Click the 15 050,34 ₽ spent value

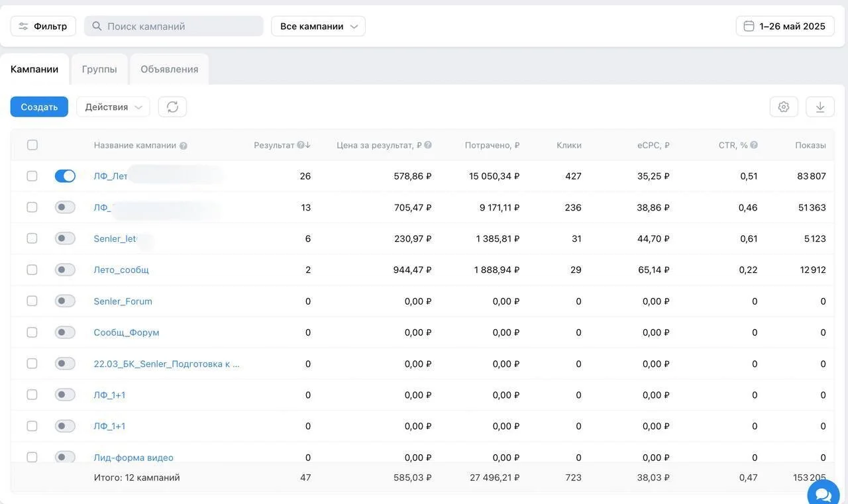(x=494, y=176)
